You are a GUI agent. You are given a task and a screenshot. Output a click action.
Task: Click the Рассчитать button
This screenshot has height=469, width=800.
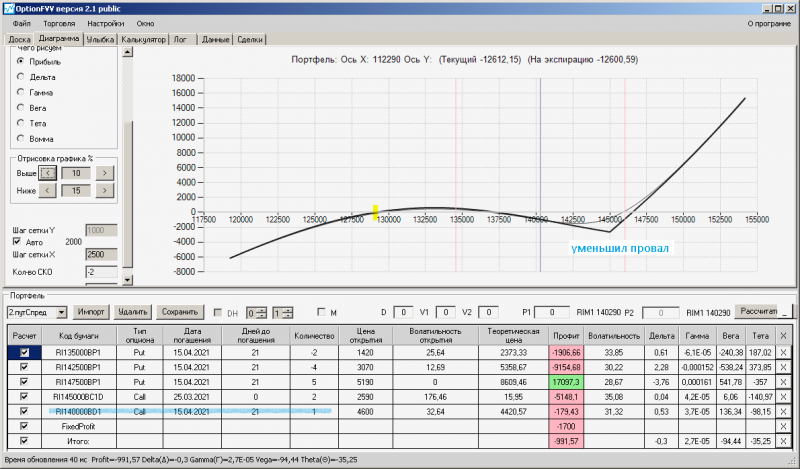[758, 311]
